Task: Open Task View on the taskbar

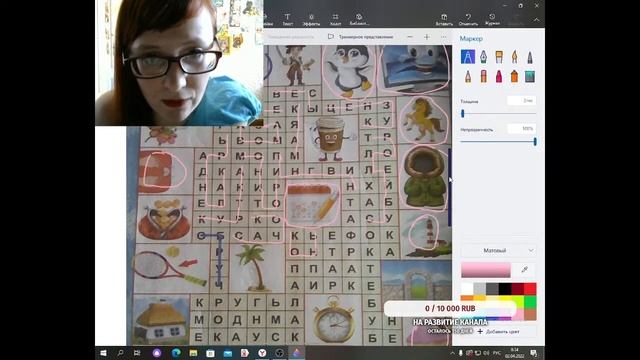Action: click(137, 353)
